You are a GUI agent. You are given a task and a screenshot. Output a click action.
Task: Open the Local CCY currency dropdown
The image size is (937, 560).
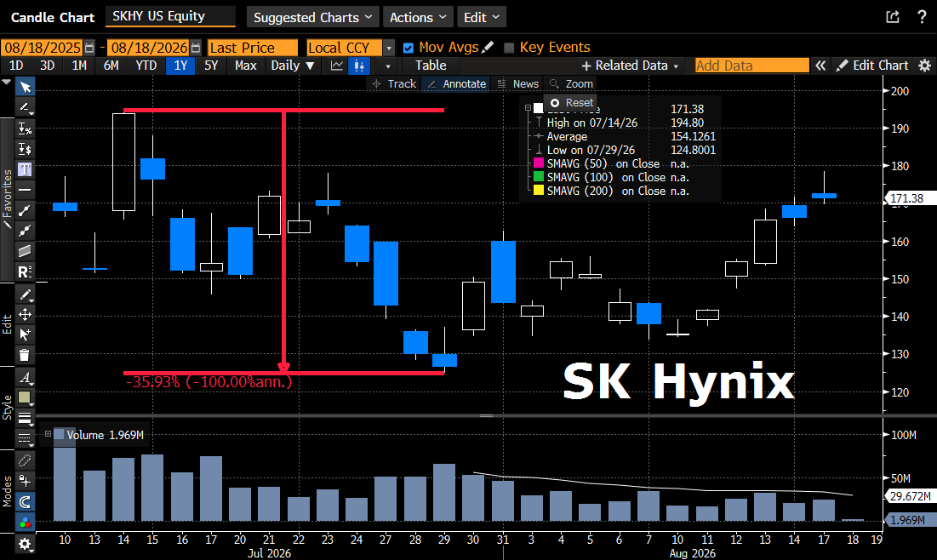389,47
